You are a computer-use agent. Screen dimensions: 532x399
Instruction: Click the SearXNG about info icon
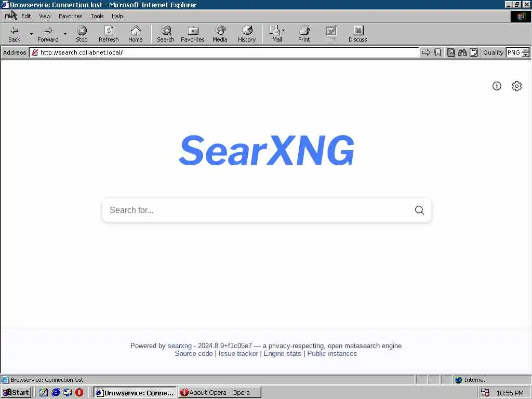[x=497, y=86]
